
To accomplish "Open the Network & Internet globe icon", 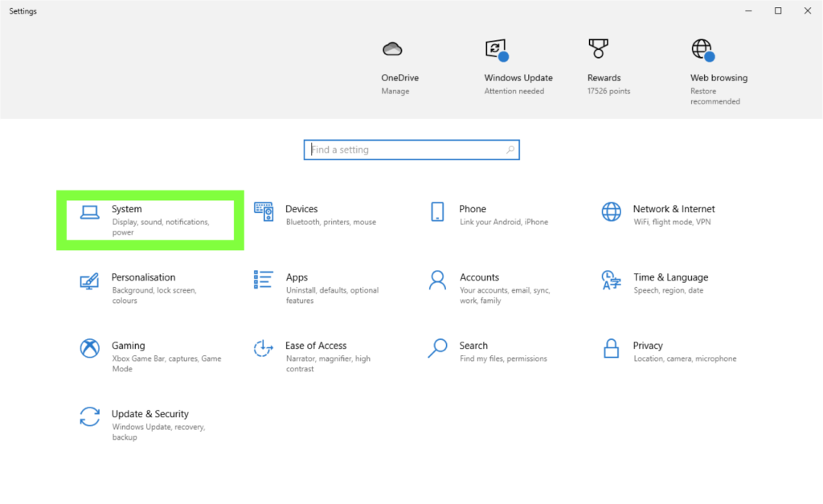I will point(611,211).
